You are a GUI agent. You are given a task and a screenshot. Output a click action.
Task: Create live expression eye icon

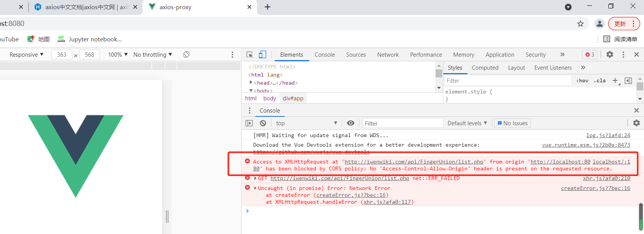(x=350, y=123)
